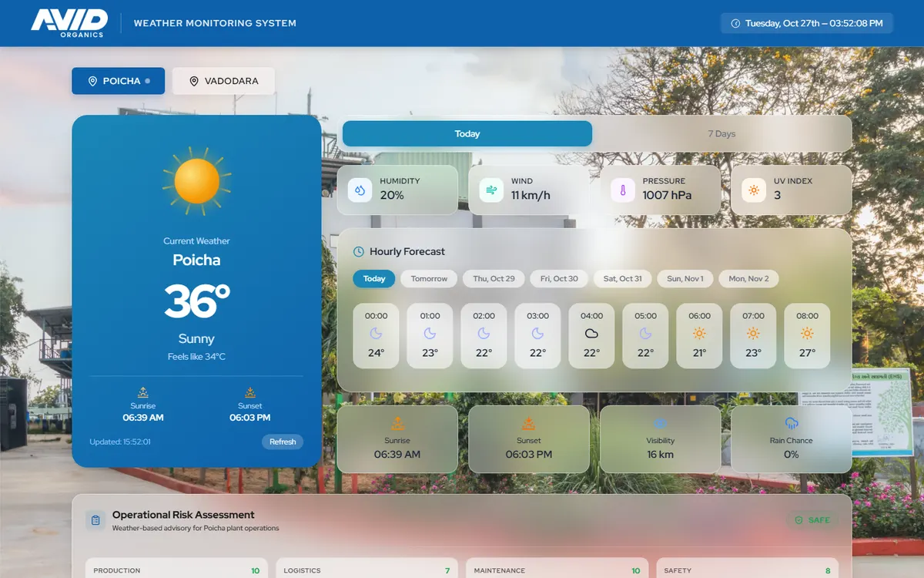Click the 27° temperature at 08:00
The image size is (924, 578).
coord(807,353)
